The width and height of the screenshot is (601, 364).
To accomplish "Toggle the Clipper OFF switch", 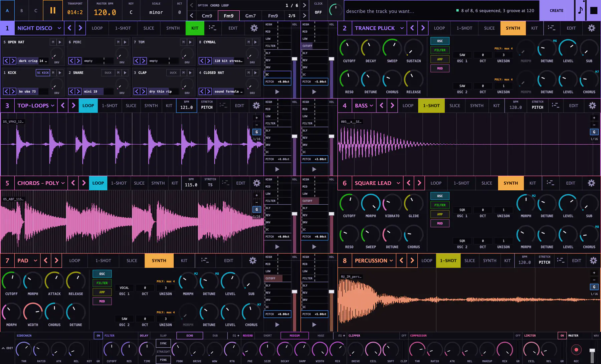I will click(x=404, y=336).
